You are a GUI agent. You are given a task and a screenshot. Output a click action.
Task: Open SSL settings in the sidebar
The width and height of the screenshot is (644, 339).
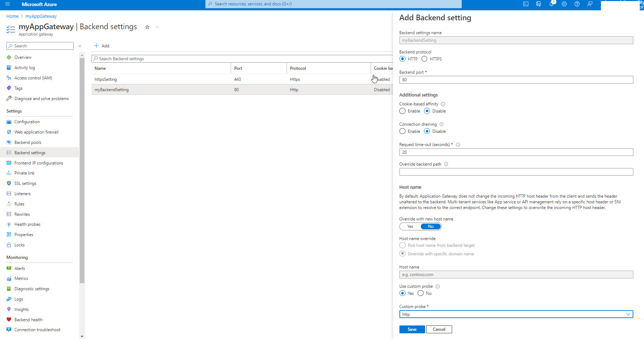(x=25, y=183)
